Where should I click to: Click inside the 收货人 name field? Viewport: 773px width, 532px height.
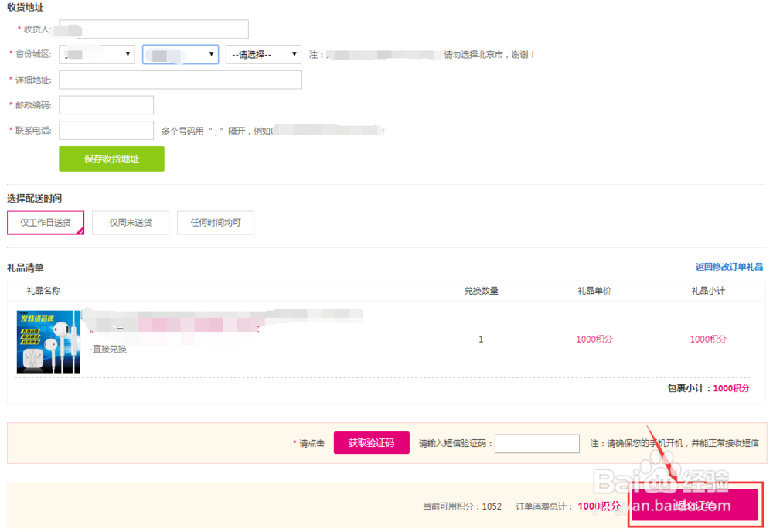[152, 29]
